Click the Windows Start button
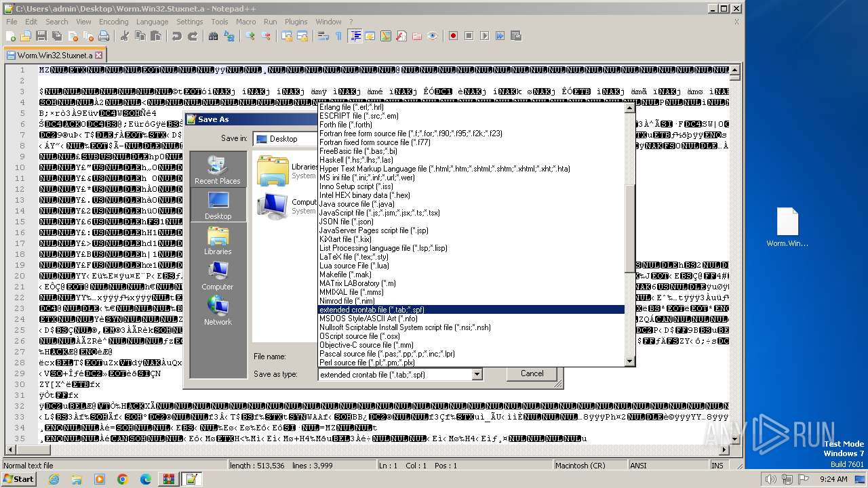This screenshot has width=868, height=488. [x=19, y=479]
